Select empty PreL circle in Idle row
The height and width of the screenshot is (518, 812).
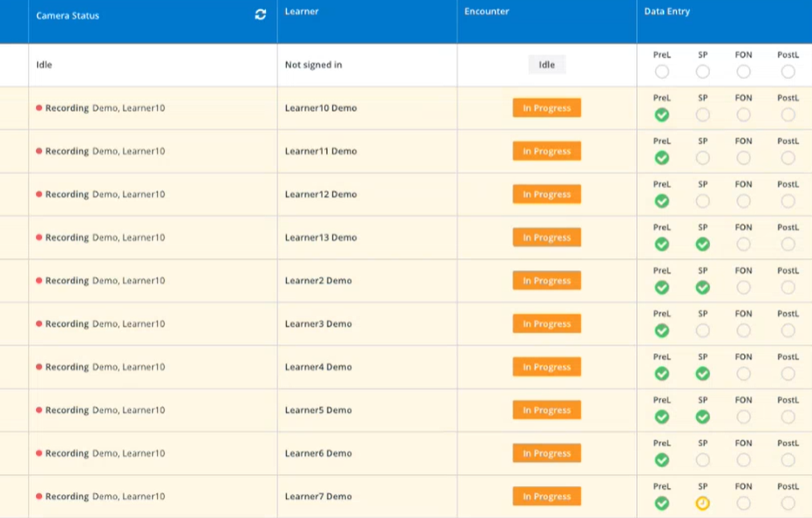point(661,72)
